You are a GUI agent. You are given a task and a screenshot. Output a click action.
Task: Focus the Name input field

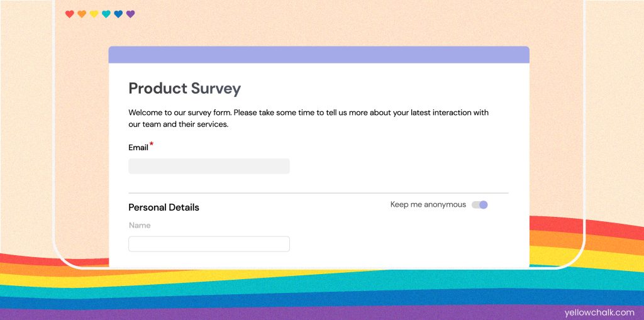(x=209, y=244)
